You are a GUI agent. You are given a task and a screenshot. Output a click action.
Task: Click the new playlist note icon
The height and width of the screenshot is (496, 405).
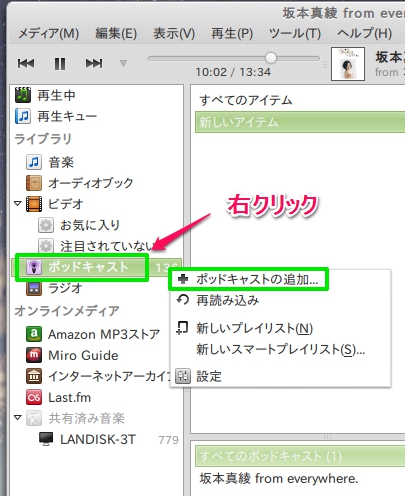(x=182, y=328)
